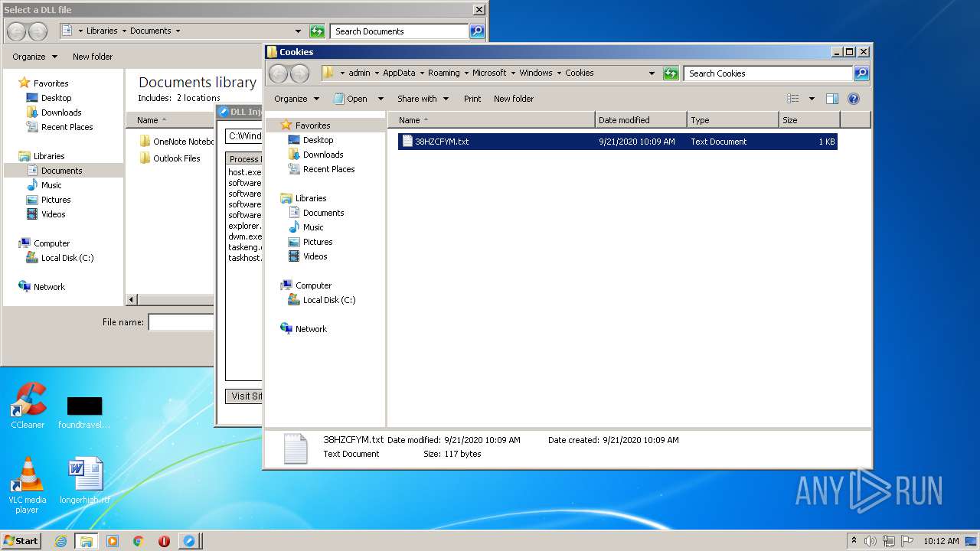Select Computer in Cookies navigation pane
Viewport: 980px width, 551px height.
pos(313,285)
